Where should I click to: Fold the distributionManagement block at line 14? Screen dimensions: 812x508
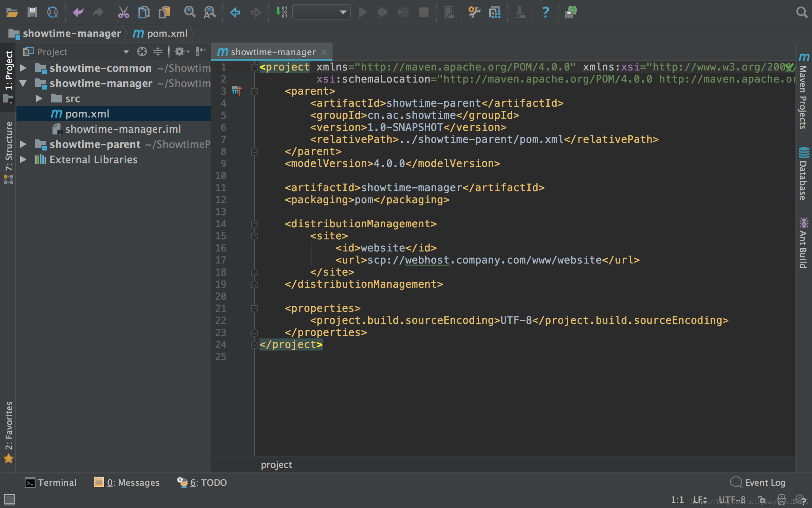[x=254, y=224]
